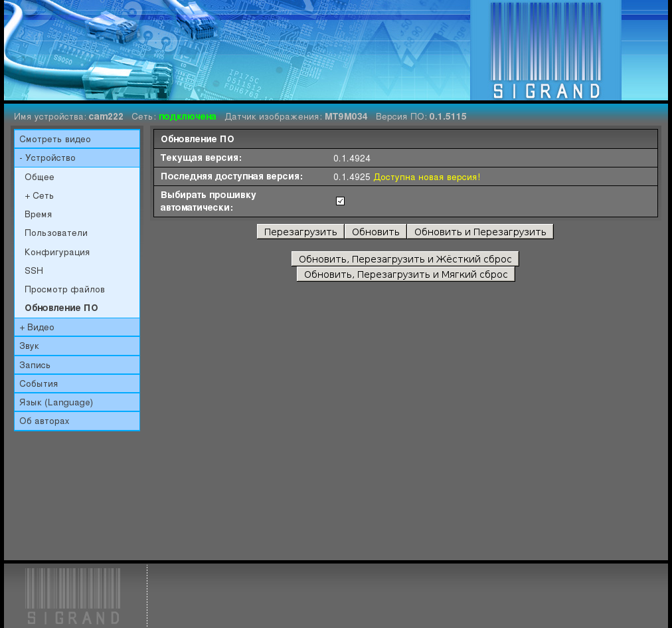This screenshot has width=672, height=628.
Task: Open Язык (Language) settings
Action: [x=77, y=402]
